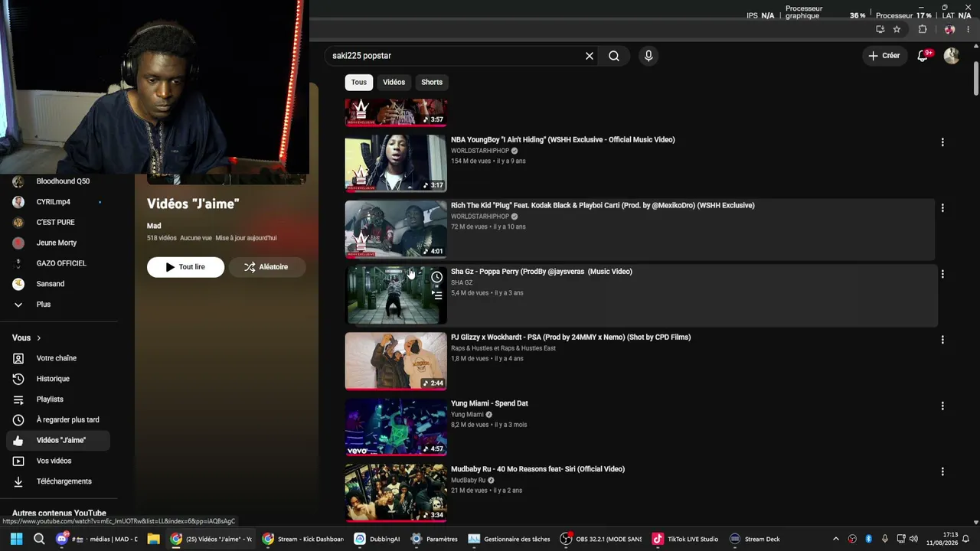Click the magnifier search icon
Screen dimensions: 980x551
(614, 56)
